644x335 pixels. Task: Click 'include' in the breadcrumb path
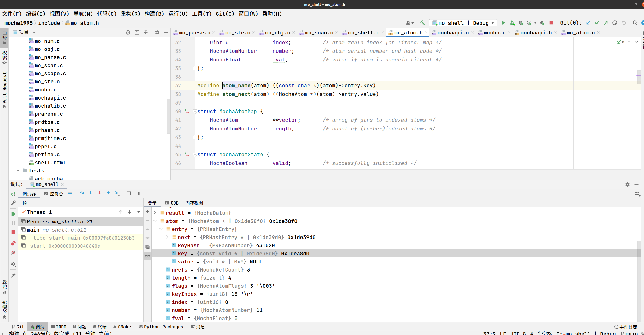click(x=49, y=23)
